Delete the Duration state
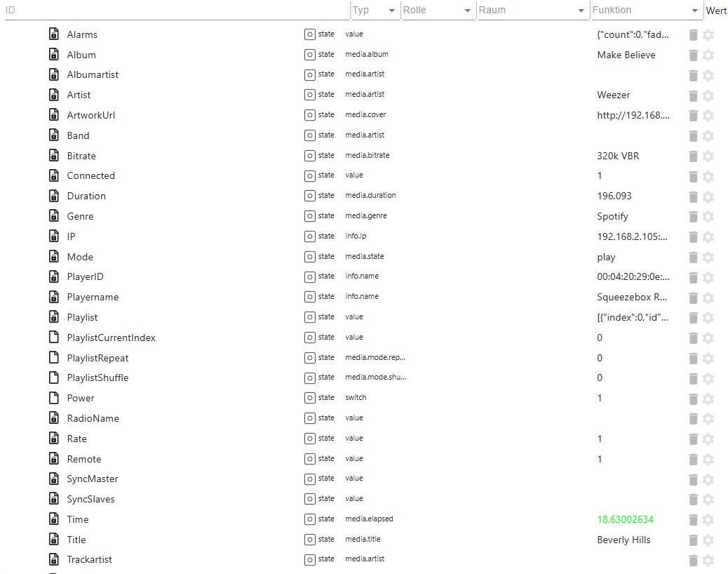728x574 pixels. (693, 197)
